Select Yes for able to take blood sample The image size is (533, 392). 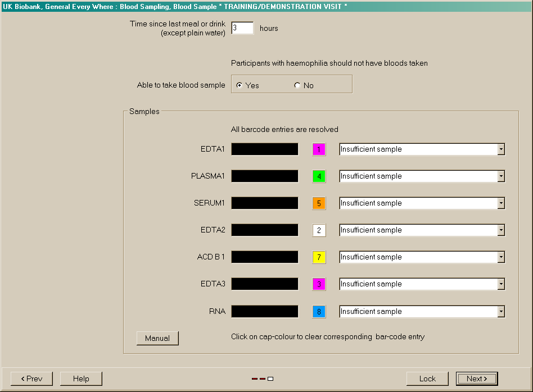(240, 85)
